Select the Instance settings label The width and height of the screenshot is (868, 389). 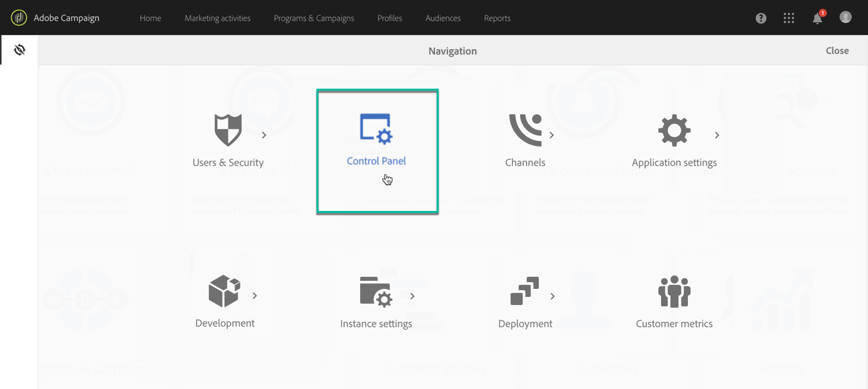click(376, 324)
